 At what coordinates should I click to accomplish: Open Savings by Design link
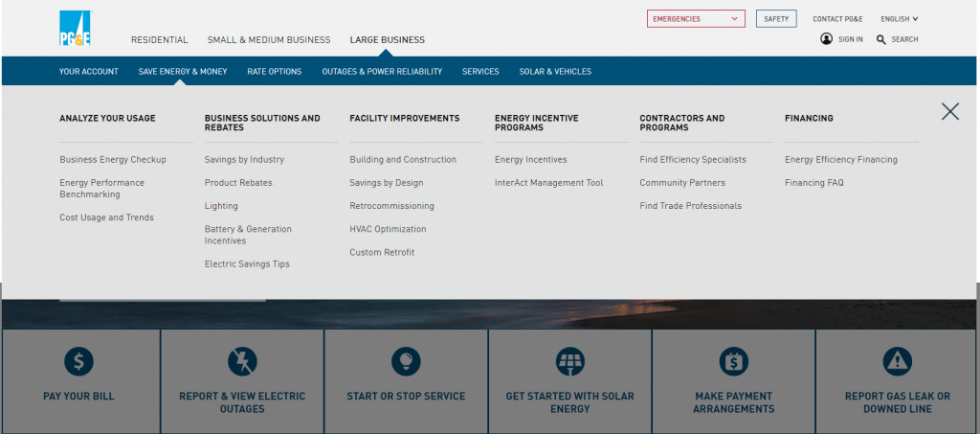387,183
